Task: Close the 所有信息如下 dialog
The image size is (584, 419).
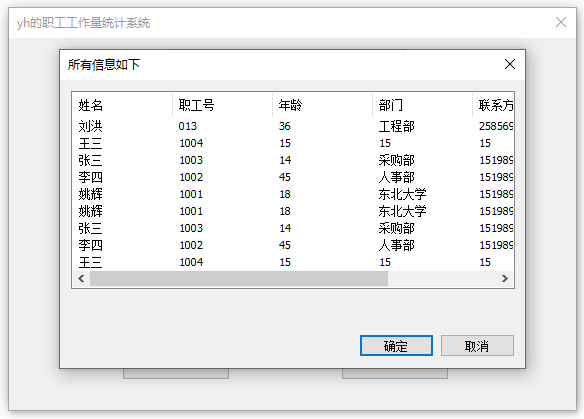Action: click(x=510, y=64)
